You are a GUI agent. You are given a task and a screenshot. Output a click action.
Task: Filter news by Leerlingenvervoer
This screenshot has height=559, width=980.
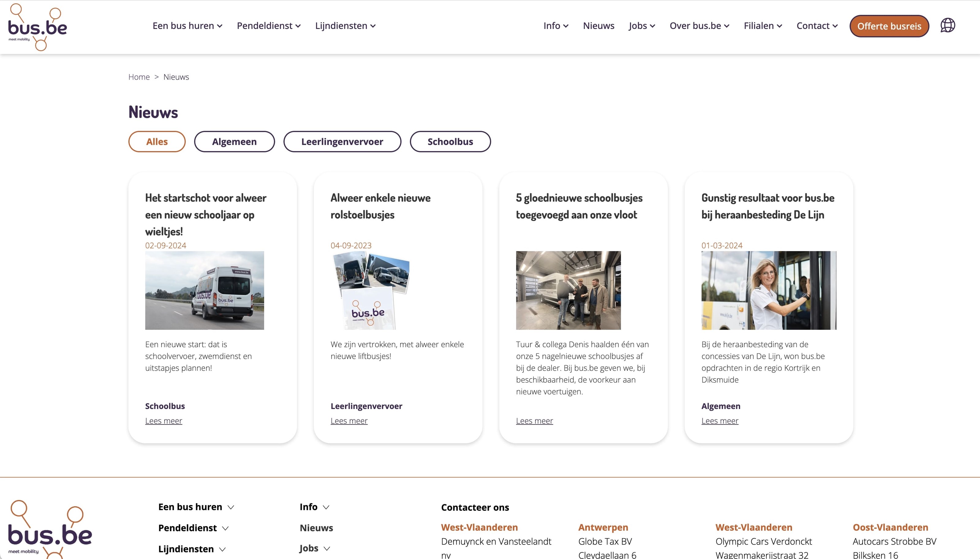[x=342, y=142]
